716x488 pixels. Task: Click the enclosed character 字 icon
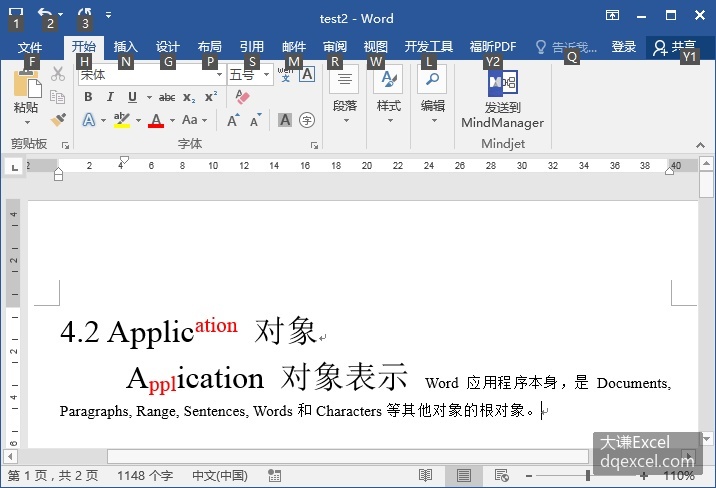coord(307,121)
